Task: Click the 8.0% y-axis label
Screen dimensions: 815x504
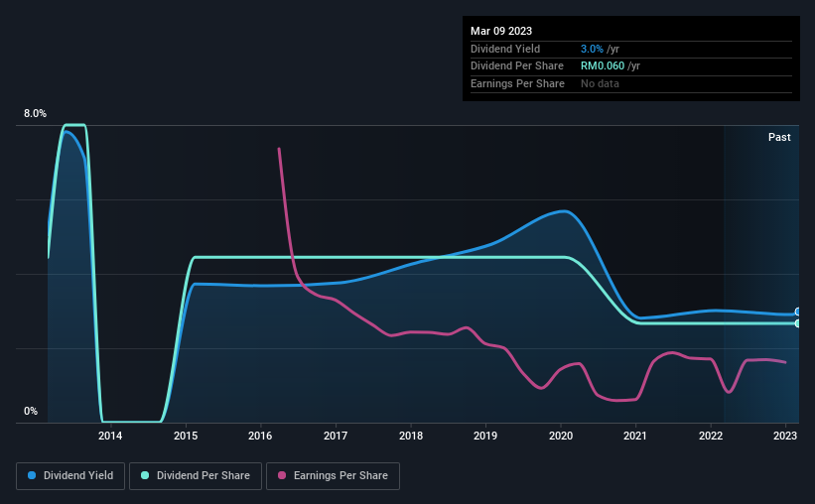Action: (x=35, y=114)
